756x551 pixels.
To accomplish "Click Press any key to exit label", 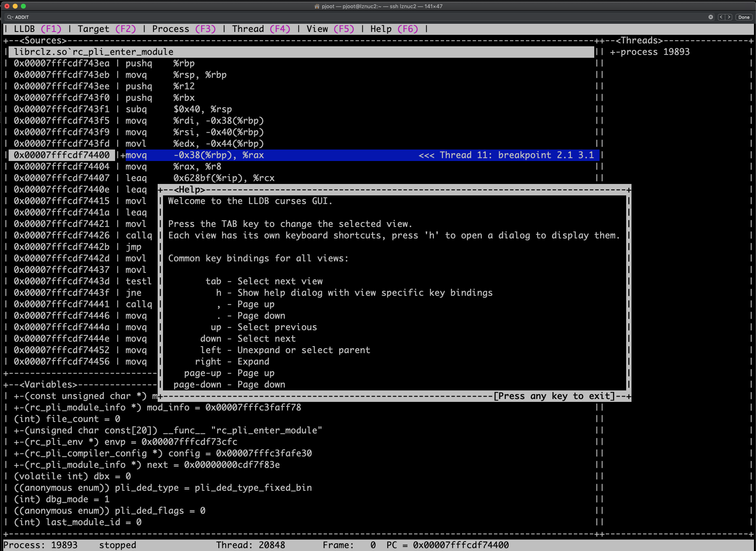I will [554, 396].
